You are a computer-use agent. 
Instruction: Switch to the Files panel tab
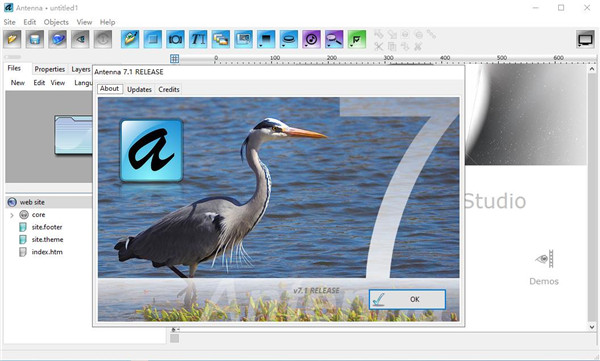click(14, 68)
